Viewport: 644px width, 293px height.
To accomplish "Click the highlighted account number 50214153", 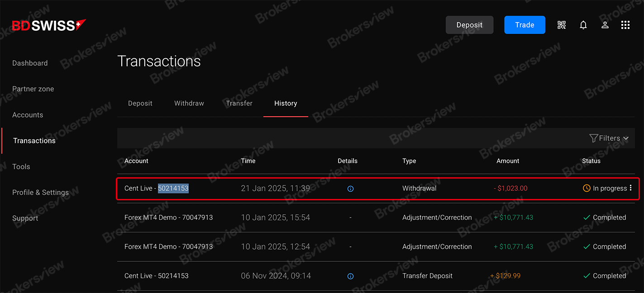I will coord(173,189).
